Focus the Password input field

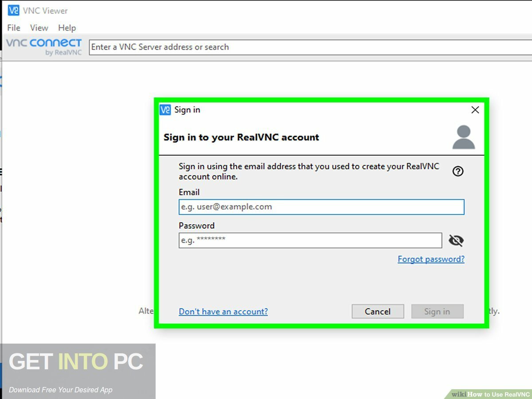310,240
